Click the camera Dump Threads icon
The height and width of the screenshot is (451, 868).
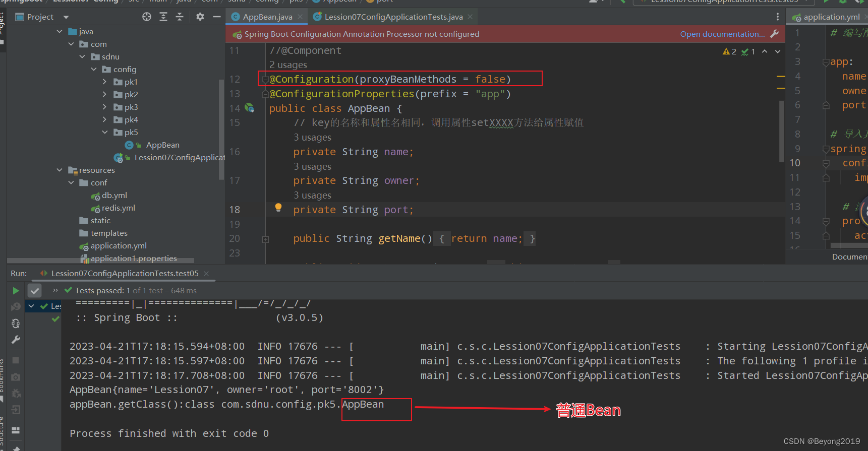16,377
